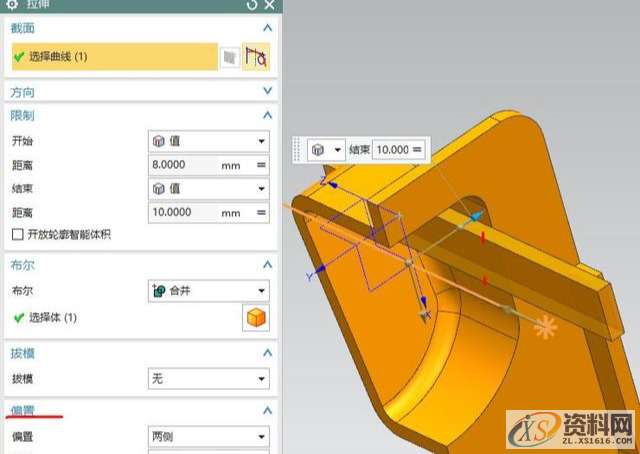Viewport: 640px width, 454px height.
Task: Click the orange cube icon beside 选择体
Action: point(256,318)
